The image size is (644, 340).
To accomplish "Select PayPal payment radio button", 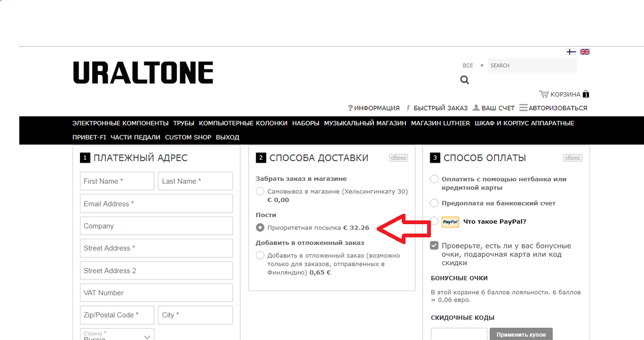I will 434,222.
